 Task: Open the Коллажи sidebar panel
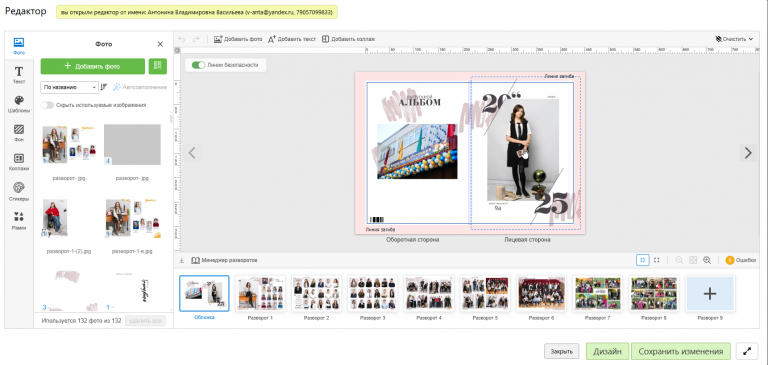19,162
